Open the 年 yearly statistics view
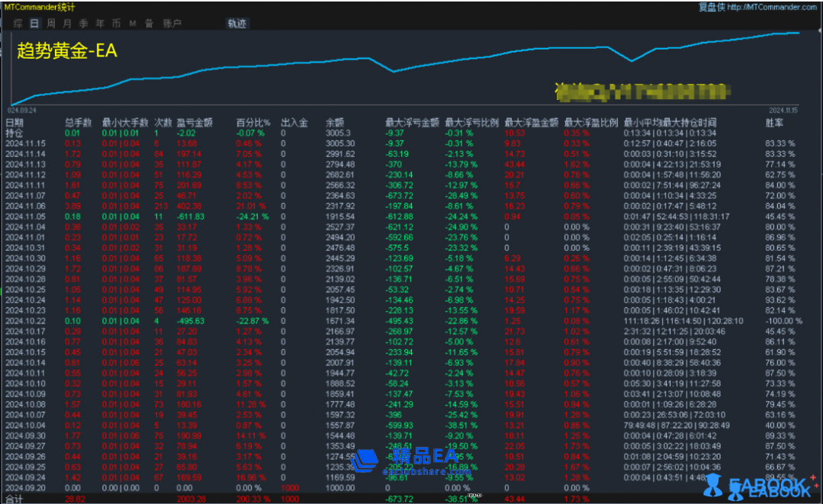This screenshot has width=823, height=504. (99, 23)
